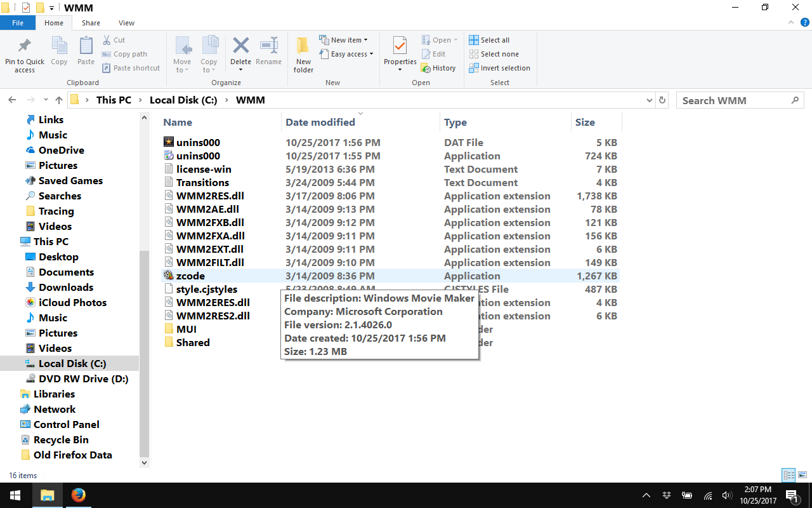Open the Move to dropdown
The image size is (812, 508).
[182, 66]
